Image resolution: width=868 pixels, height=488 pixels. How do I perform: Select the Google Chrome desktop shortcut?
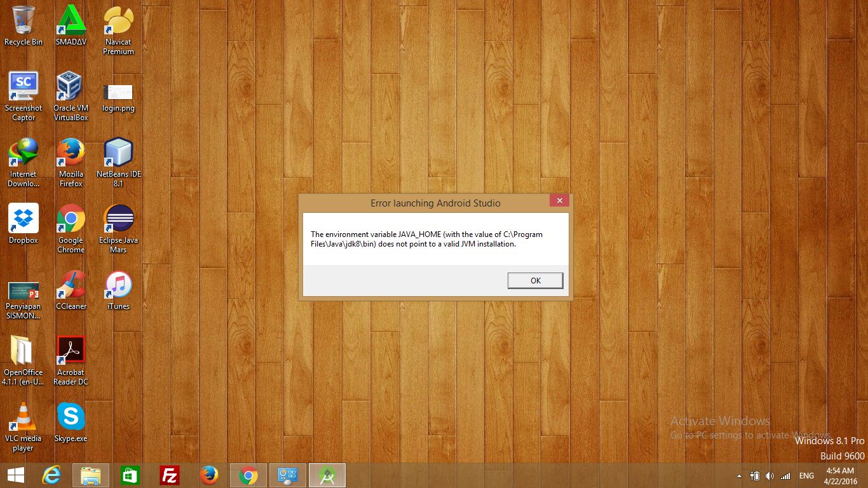71,229
